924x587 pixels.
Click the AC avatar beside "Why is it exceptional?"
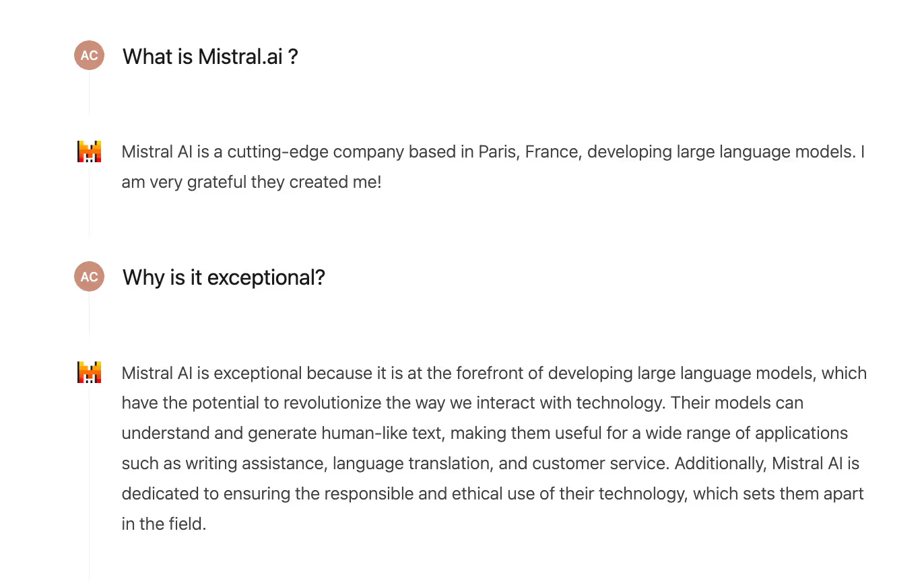pos(89,277)
